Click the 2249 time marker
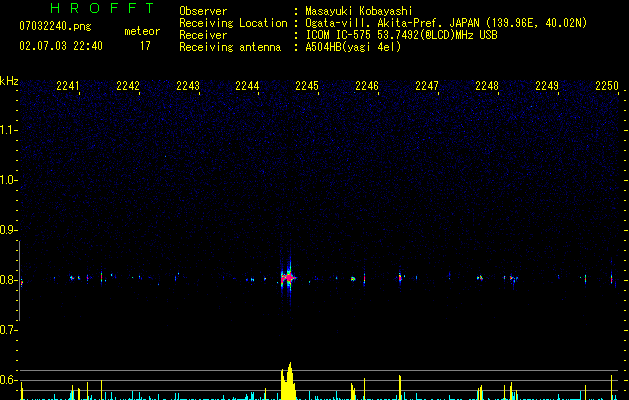 [x=547, y=86]
